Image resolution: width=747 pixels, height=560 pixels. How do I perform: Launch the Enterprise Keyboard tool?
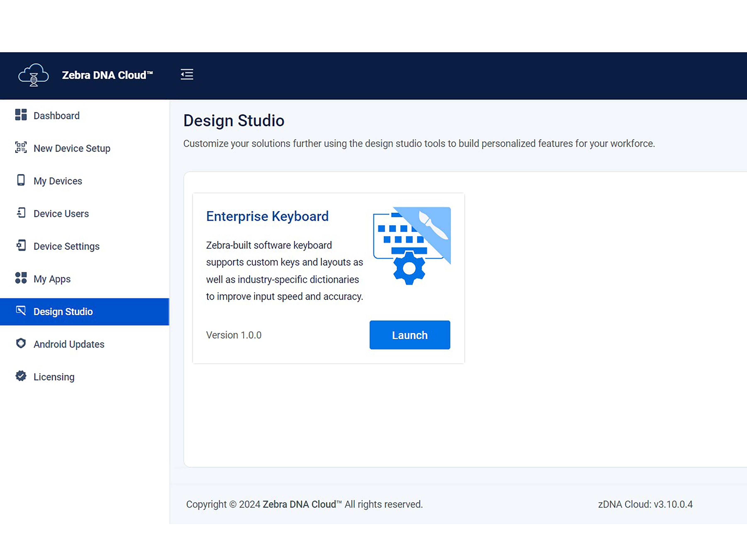click(410, 335)
